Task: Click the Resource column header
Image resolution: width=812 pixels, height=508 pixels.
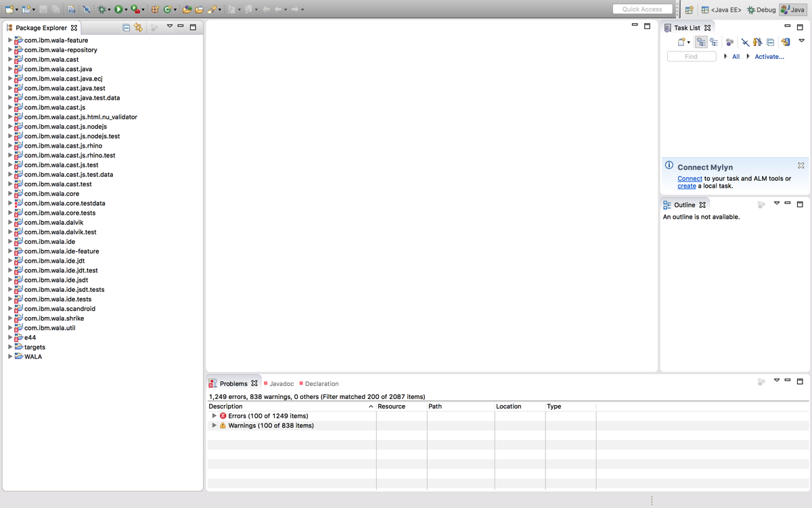Action: (401, 406)
